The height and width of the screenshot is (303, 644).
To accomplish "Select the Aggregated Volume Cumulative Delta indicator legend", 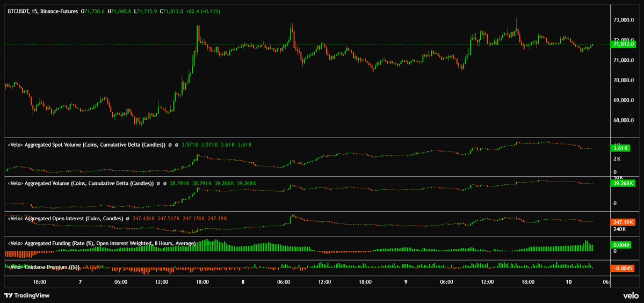I will tap(81, 183).
